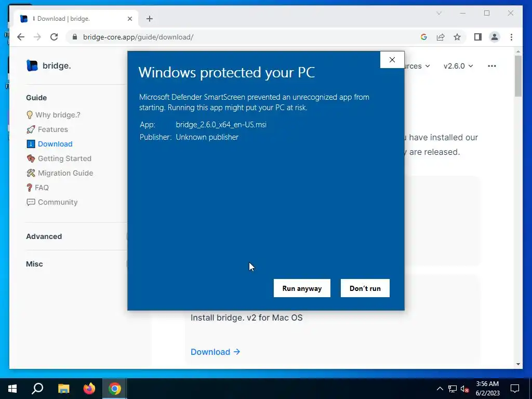The width and height of the screenshot is (532, 399).
Task: Click muted volume tray icon
Action: point(464,389)
